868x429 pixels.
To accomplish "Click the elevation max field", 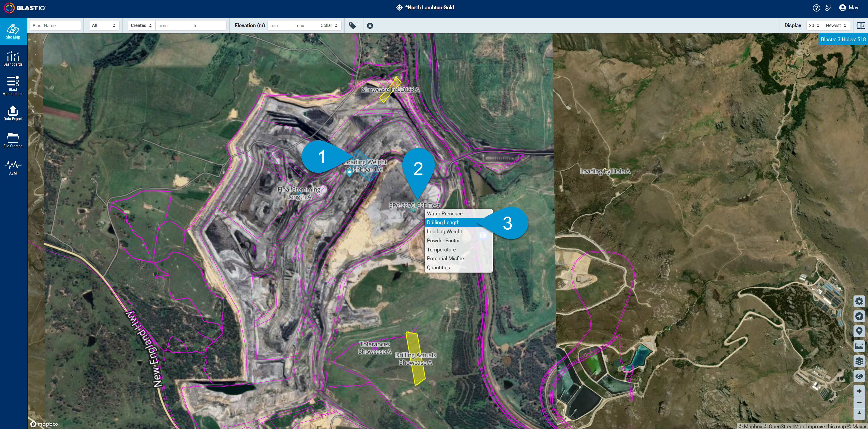I will 305,26.
